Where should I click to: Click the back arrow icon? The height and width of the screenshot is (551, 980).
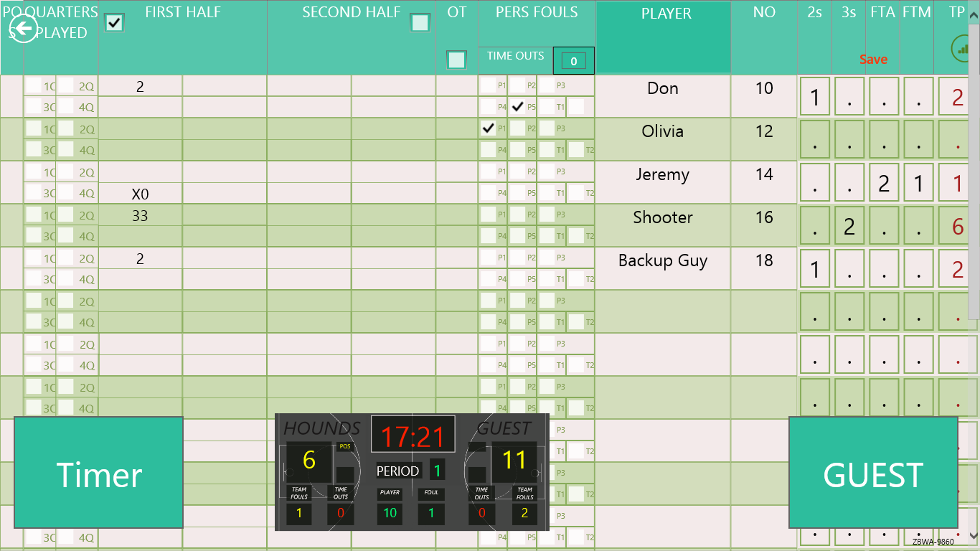pos(24,29)
